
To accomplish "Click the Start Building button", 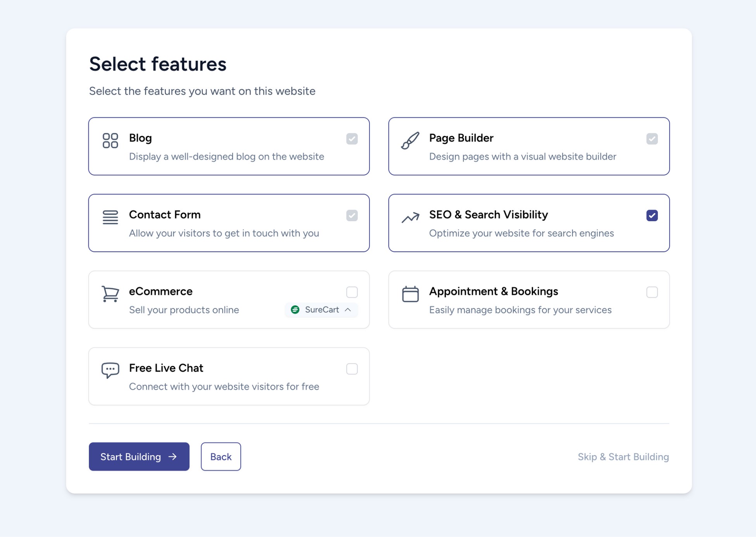I will pyautogui.click(x=139, y=457).
